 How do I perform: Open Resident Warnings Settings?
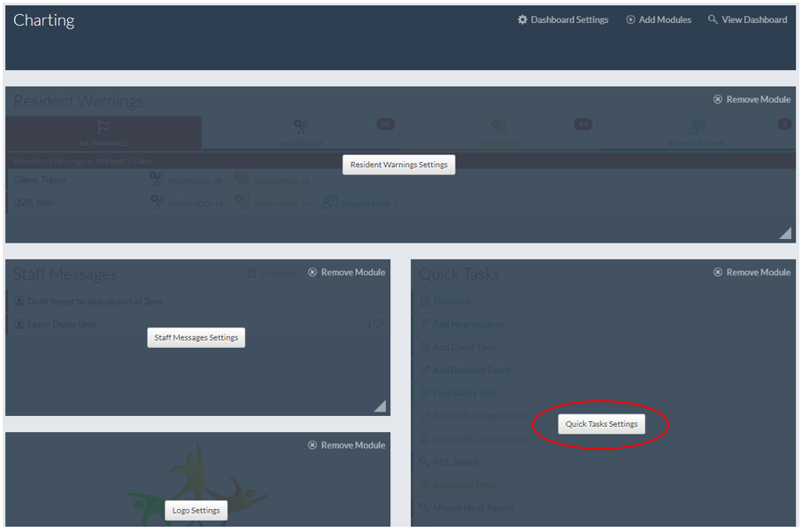(398, 165)
